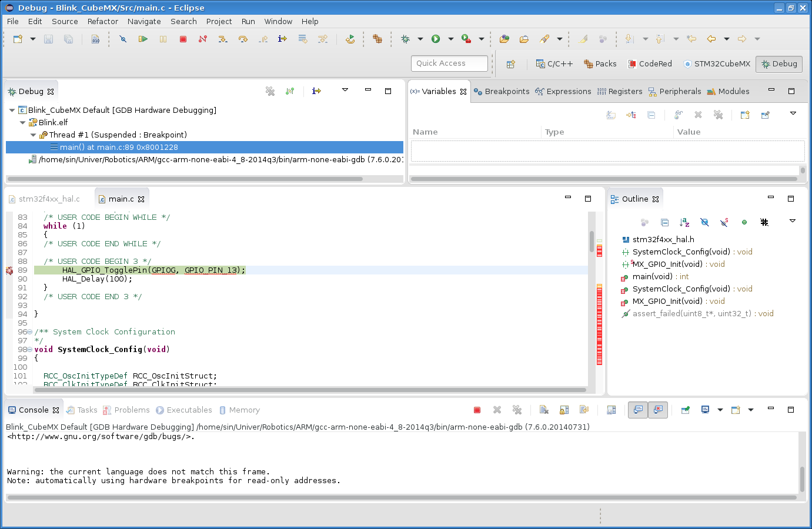
Task: Click the breakpoint marker on line 89
Action: [x=9, y=270]
